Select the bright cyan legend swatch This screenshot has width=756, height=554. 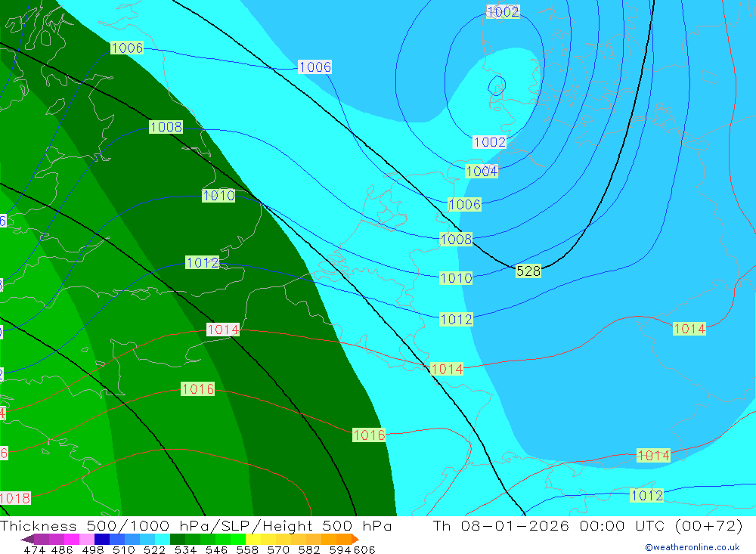coord(163,539)
